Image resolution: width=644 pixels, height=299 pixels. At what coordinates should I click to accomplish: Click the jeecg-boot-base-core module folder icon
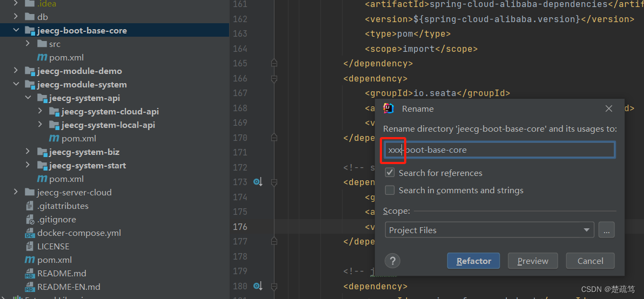coord(30,30)
